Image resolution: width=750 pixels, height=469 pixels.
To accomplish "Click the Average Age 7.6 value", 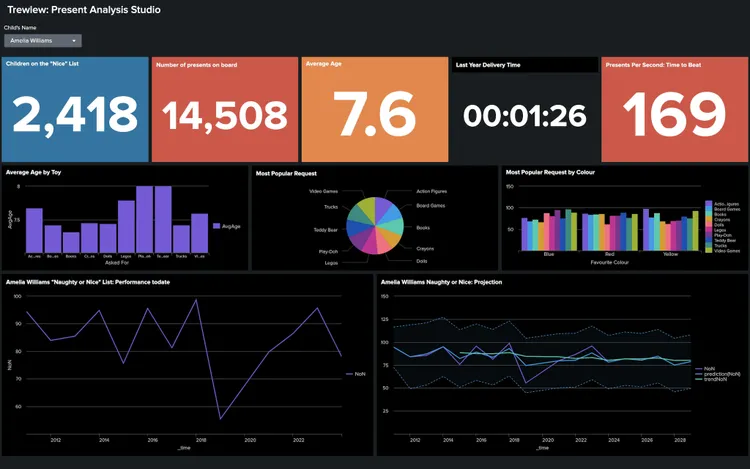I will (374, 117).
